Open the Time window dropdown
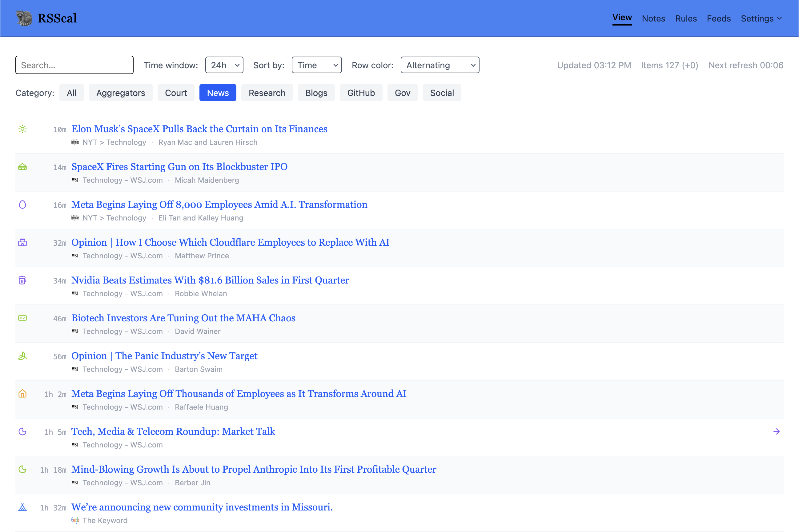The width and height of the screenshot is (799, 532). 224,65
